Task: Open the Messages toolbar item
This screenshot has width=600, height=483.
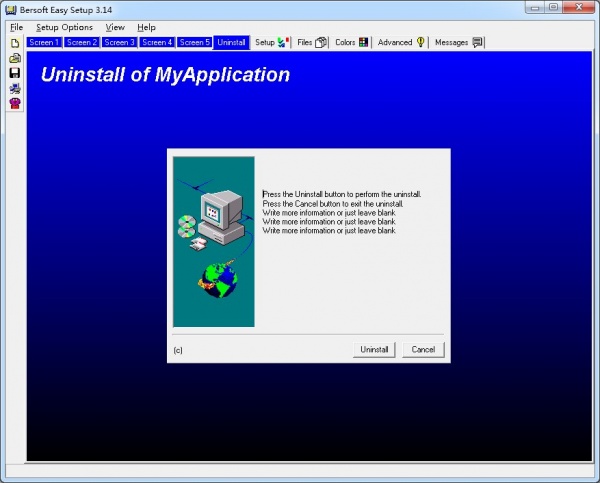Action: pyautogui.click(x=459, y=43)
